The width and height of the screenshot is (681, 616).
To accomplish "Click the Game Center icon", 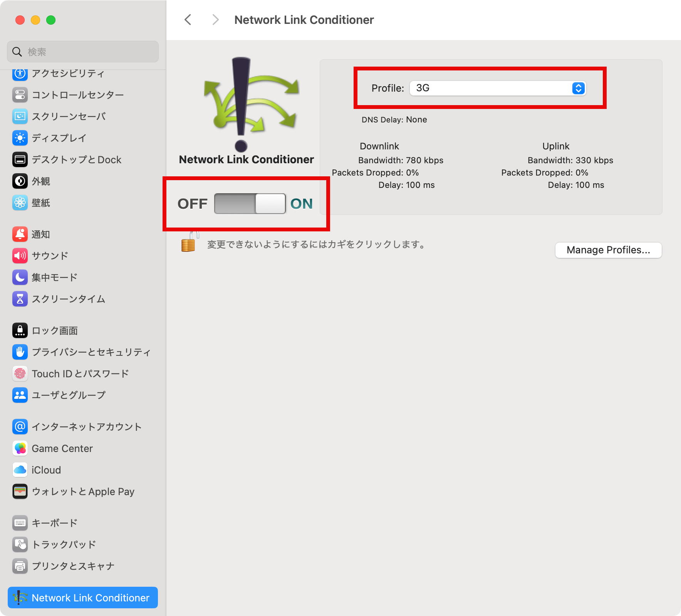I will pyautogui.click(x=20, y=448).
